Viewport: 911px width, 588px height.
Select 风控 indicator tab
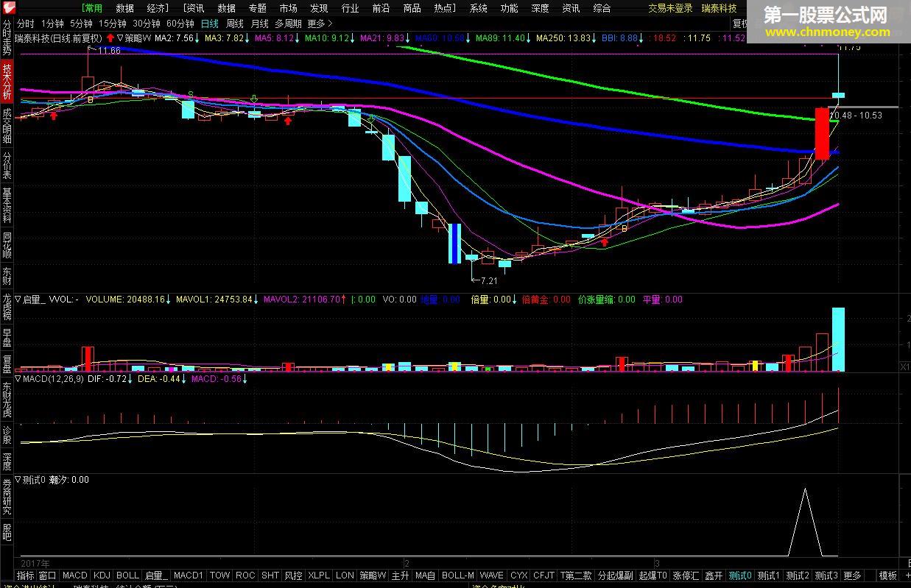point(293,575)
